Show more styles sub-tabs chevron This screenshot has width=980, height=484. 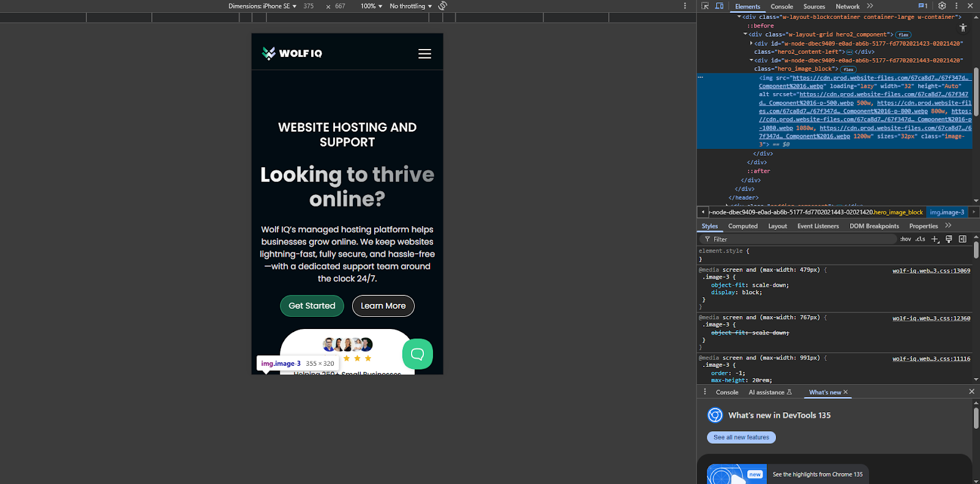[x=949, y=226]
